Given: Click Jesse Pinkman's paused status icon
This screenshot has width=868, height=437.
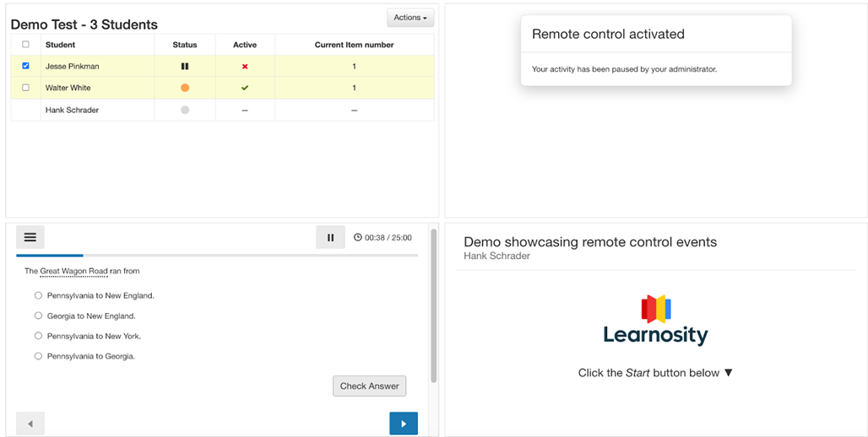Looking at the screenshot, I should pos(185,66).
